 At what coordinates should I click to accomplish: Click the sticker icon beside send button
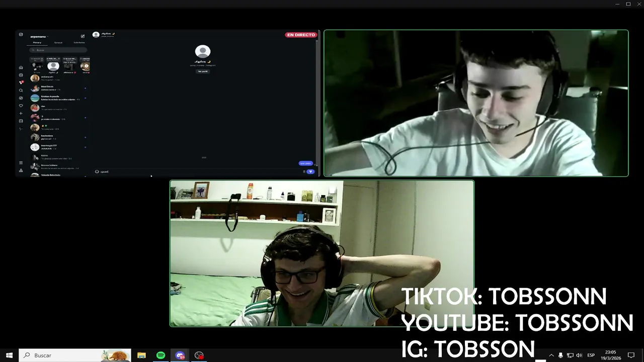[x=304, y=171]
